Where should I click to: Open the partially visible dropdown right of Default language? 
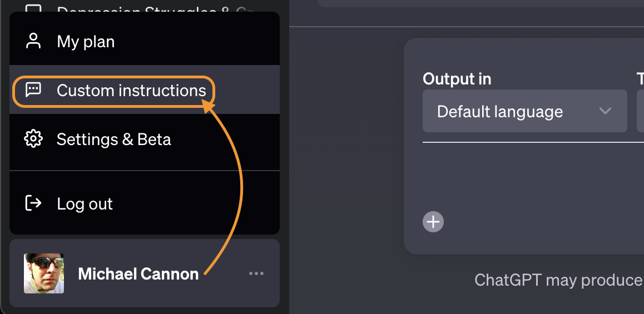[x=640, y=111]
